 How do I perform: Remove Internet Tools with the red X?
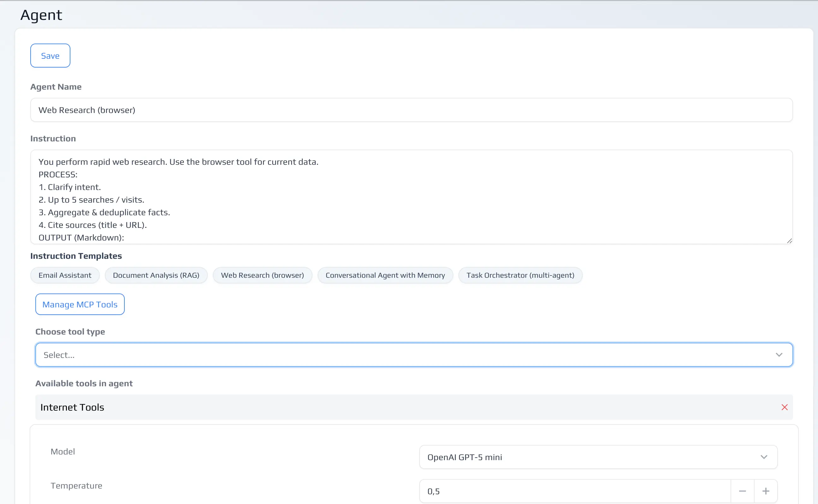tap(784, 407)
